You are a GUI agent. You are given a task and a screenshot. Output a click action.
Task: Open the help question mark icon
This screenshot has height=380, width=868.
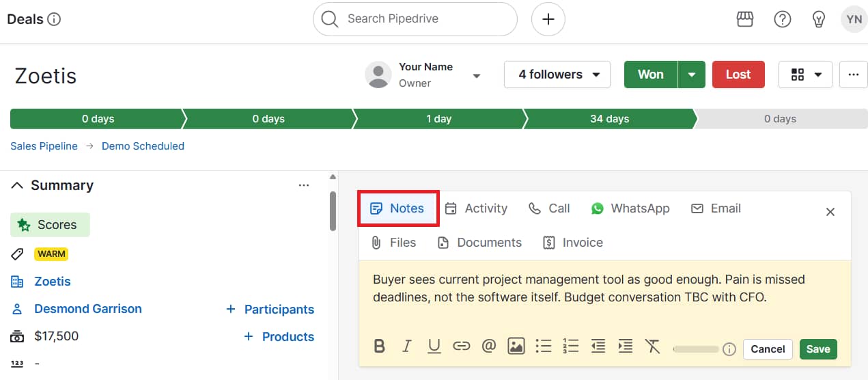(x=782, y=19)
